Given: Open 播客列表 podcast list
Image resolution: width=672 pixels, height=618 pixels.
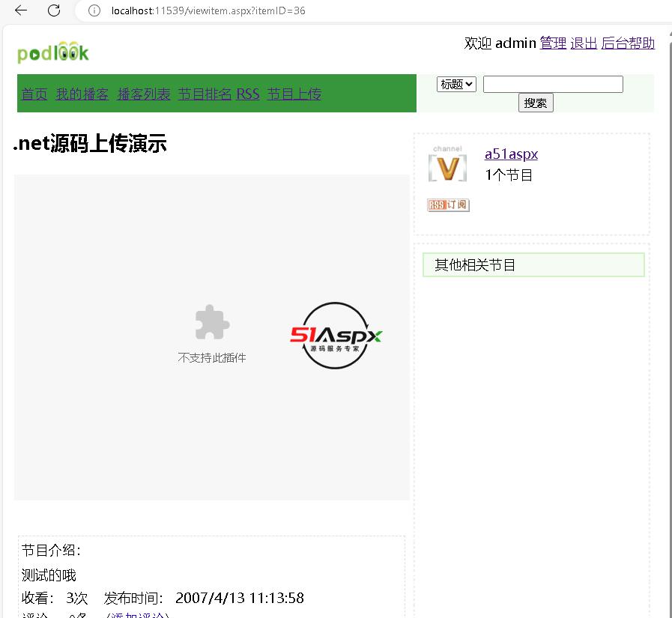Looking at the screenshot, I should [x=144, y=94].
